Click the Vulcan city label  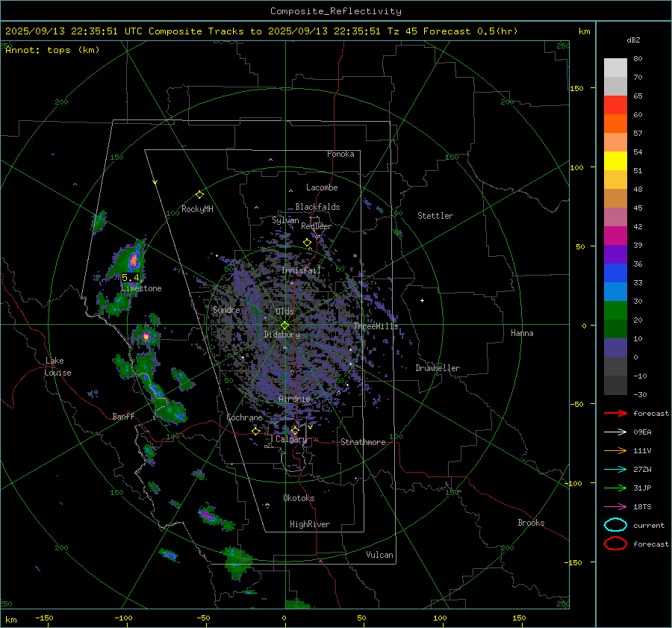point(379,555)
